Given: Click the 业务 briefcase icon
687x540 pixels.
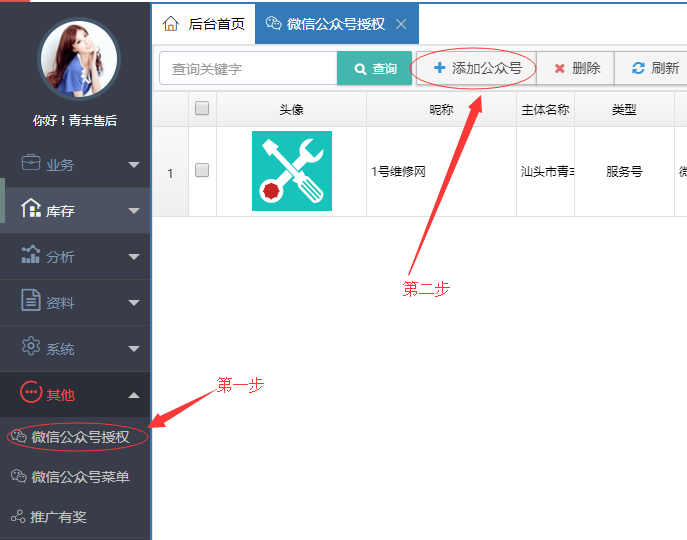Looking at the screenshot, I should tap(31, 163).
